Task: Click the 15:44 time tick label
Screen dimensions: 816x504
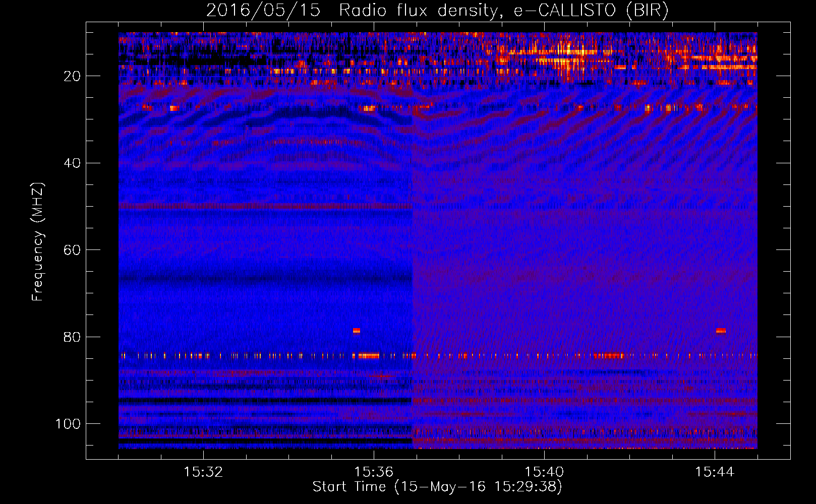Action: point(715,472)
